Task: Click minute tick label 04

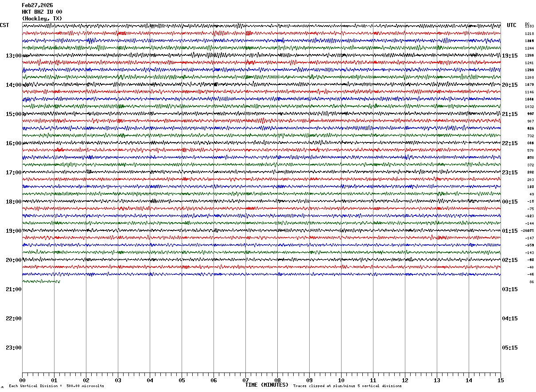Action: pos(150,380)
